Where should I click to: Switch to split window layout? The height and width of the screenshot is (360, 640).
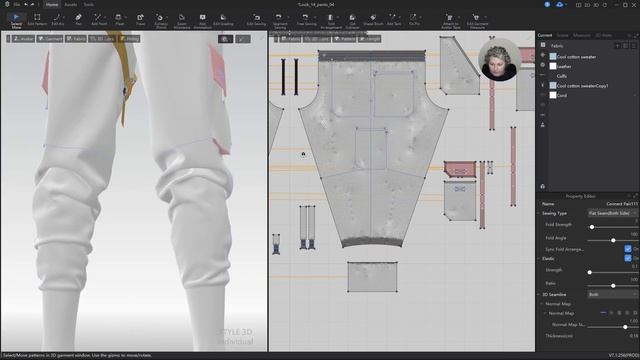pyautogui.click(x=578, y=5)
